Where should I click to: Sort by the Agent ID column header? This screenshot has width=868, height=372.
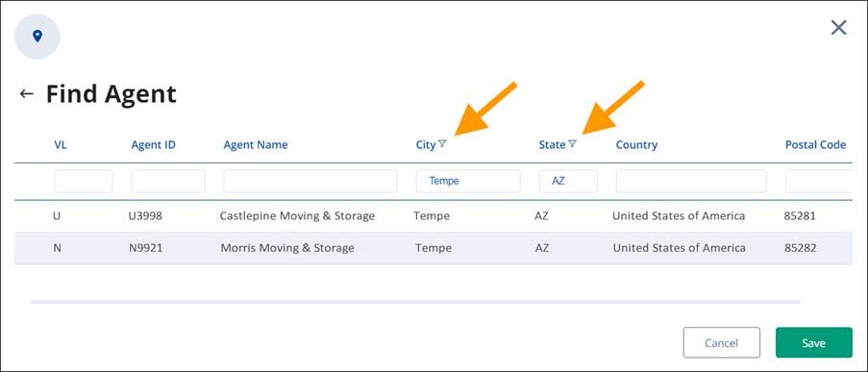154,145
